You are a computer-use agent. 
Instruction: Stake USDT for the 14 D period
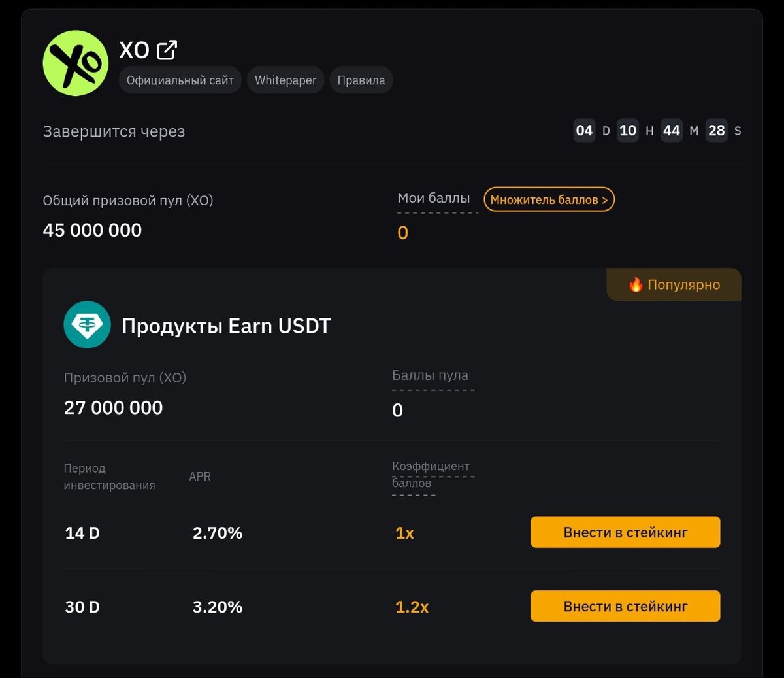click(625, 532)
